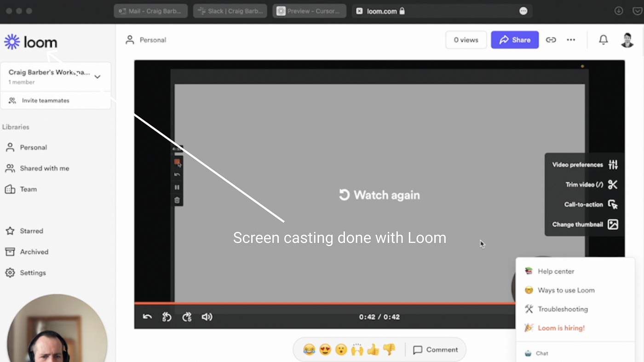
Task: Click the loom.com address bar
Action: 442,11
